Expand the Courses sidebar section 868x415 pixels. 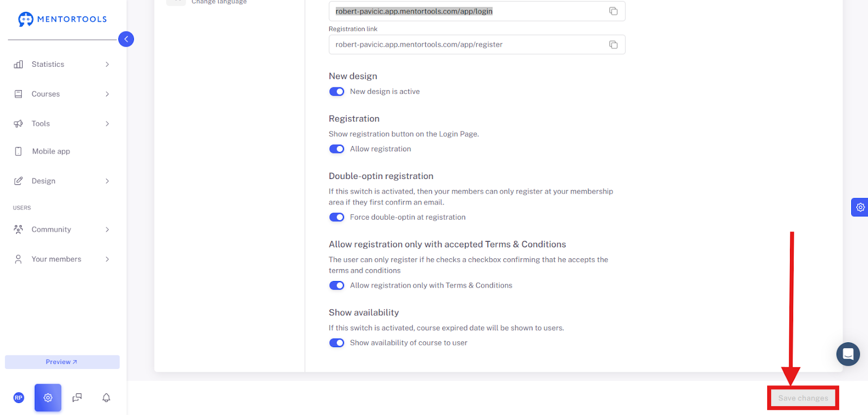click(63, 94)
